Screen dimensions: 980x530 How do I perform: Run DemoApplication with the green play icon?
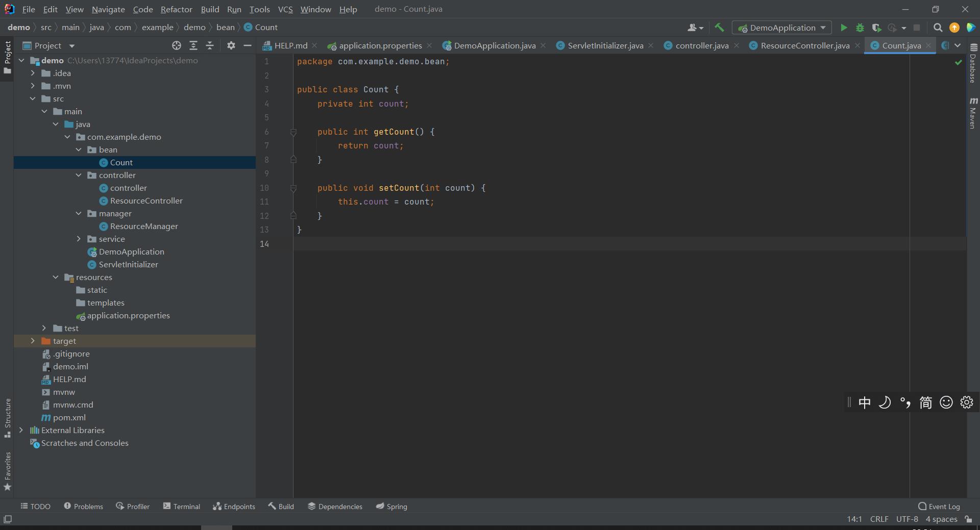[844, 28]
